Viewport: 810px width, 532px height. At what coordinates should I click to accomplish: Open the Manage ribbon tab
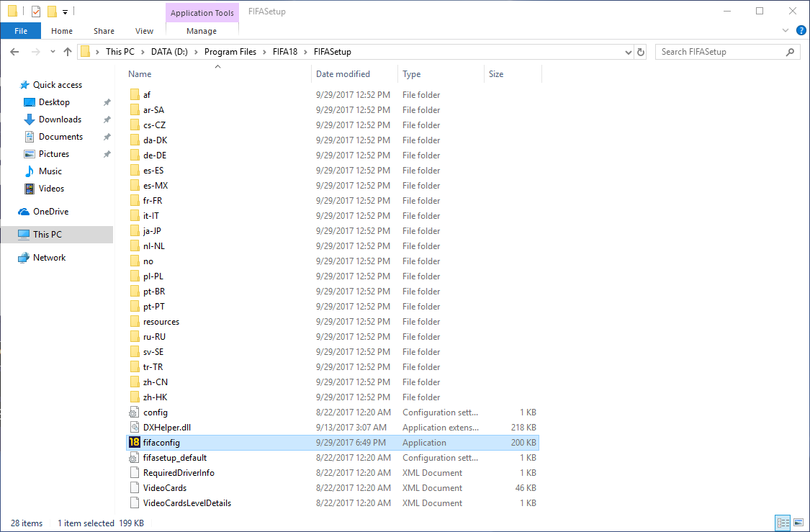(202, 31)
